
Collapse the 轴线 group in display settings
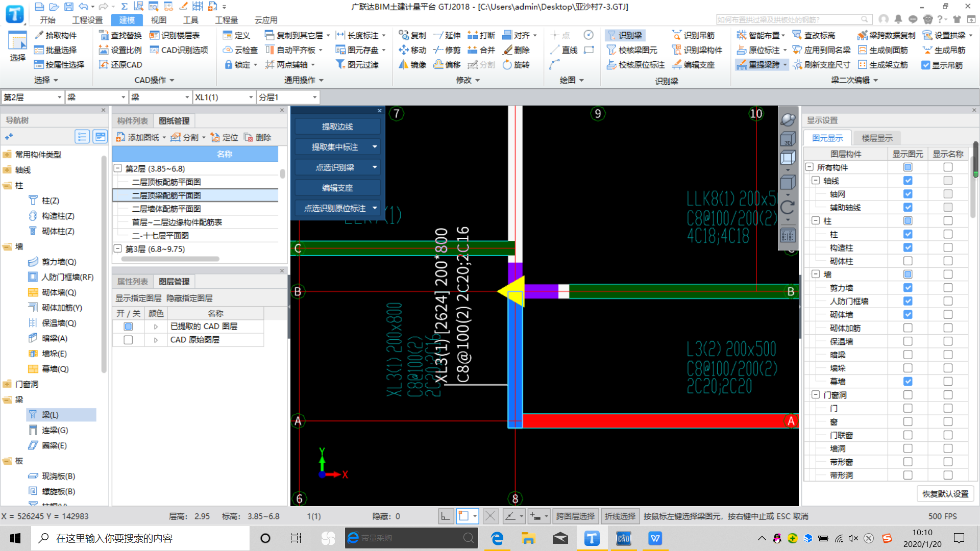815,181
